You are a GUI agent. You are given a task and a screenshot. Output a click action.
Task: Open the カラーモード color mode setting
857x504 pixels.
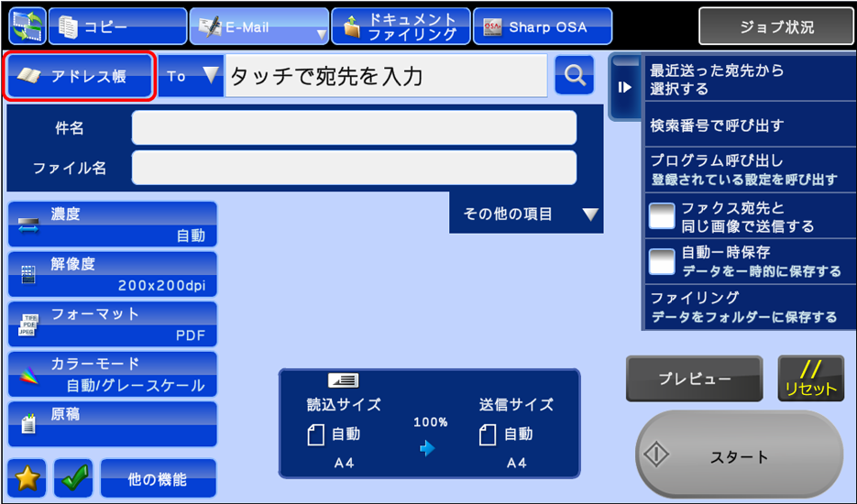coord(113,374)
